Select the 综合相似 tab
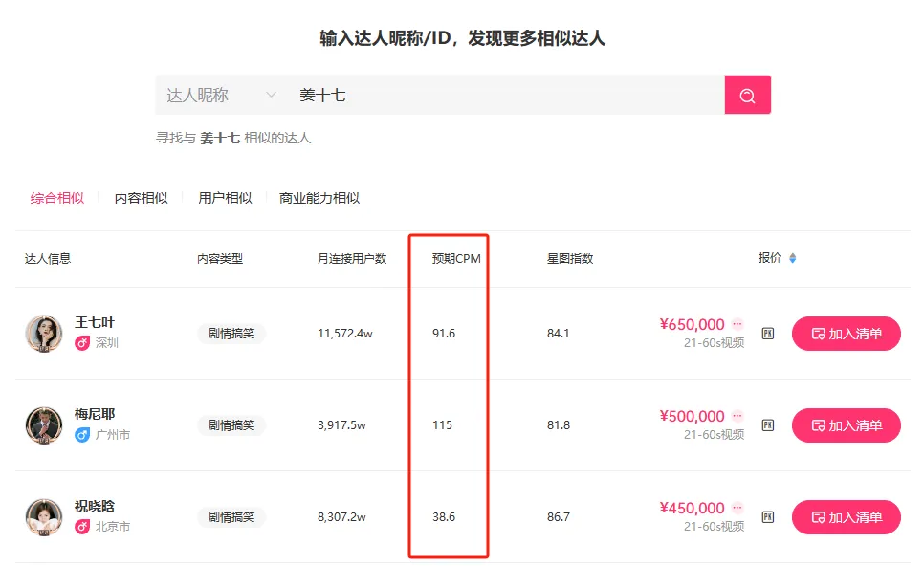Viewport: 924px width, 566px height. [57, 198]
